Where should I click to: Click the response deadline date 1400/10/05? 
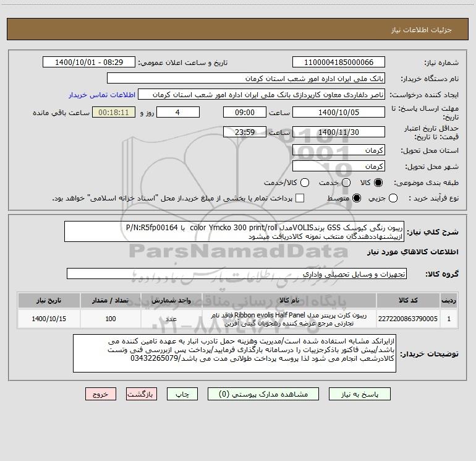[339, 113]
